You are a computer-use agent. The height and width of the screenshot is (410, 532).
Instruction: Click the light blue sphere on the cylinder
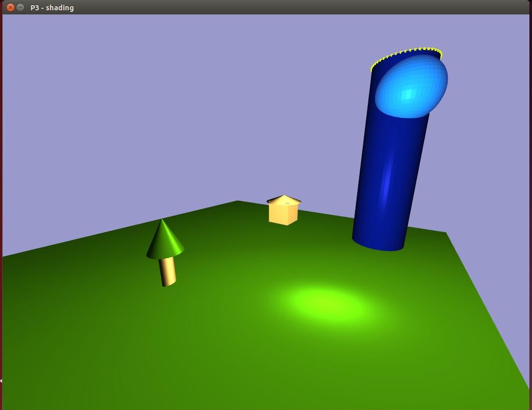(411, 87)
